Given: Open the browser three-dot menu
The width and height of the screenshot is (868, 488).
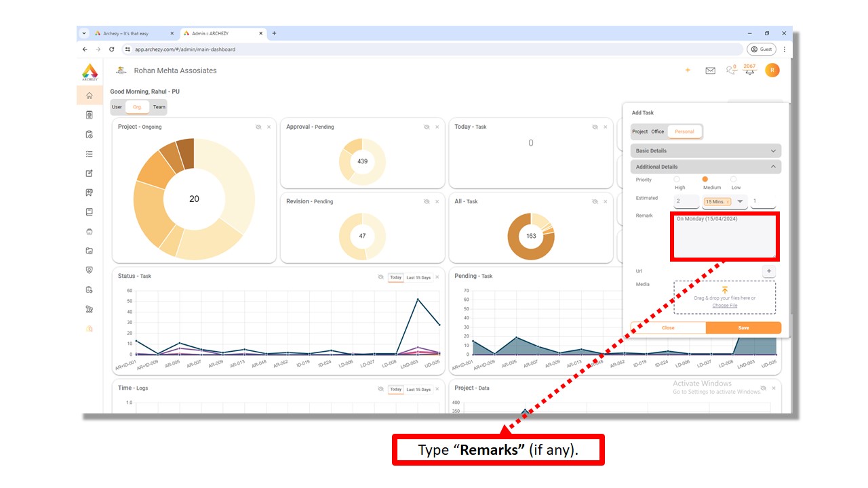Looking at the screenshot, I should (x=785, y=49).
